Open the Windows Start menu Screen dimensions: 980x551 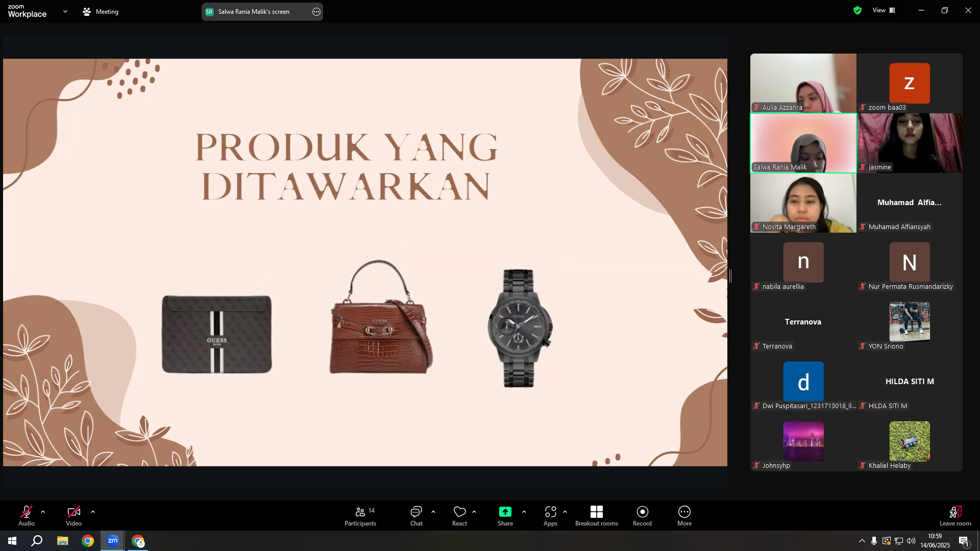pyautogui.click(x=12, y=541)
